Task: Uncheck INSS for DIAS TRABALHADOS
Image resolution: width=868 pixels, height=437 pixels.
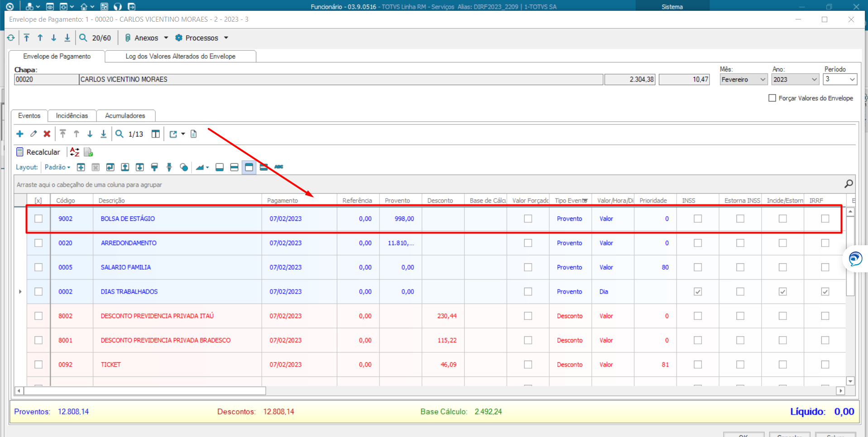Action: coord(698,292)
